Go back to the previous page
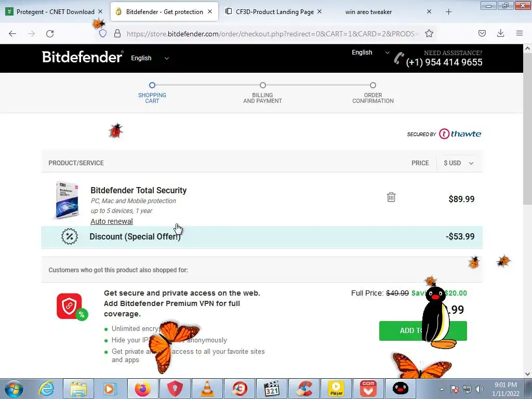The height and width of the screenshot is (399, 532). tap(12, 34)
